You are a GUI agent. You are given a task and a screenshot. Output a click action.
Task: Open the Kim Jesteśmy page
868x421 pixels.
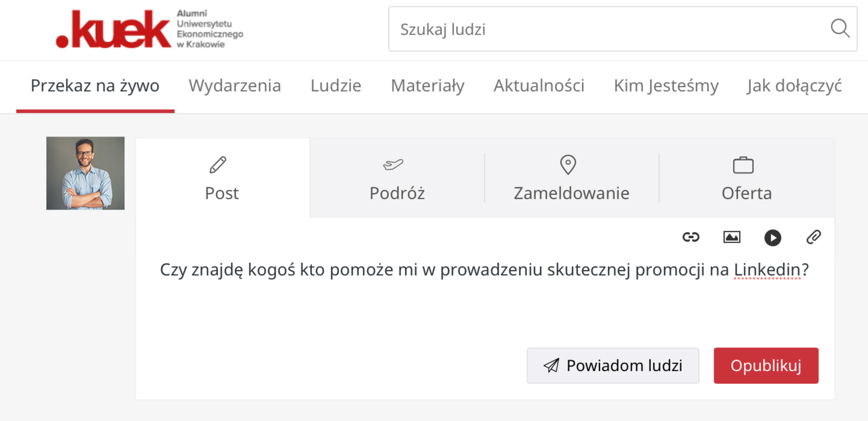point(666,86)
